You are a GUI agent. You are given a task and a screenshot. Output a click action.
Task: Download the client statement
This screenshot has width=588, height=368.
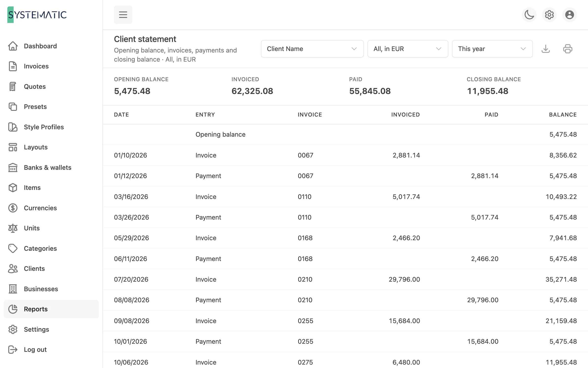coord(546,49)
